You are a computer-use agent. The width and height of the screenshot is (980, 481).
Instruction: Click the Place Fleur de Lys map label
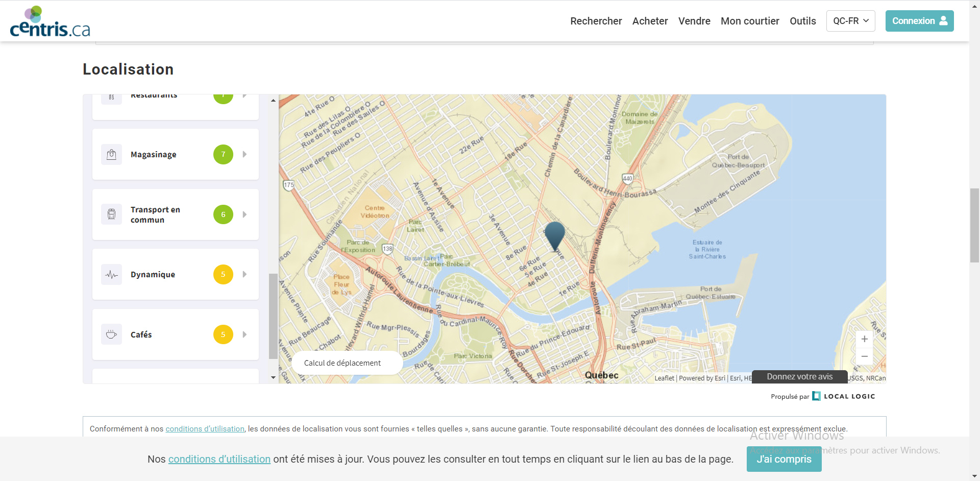(341, 284)
